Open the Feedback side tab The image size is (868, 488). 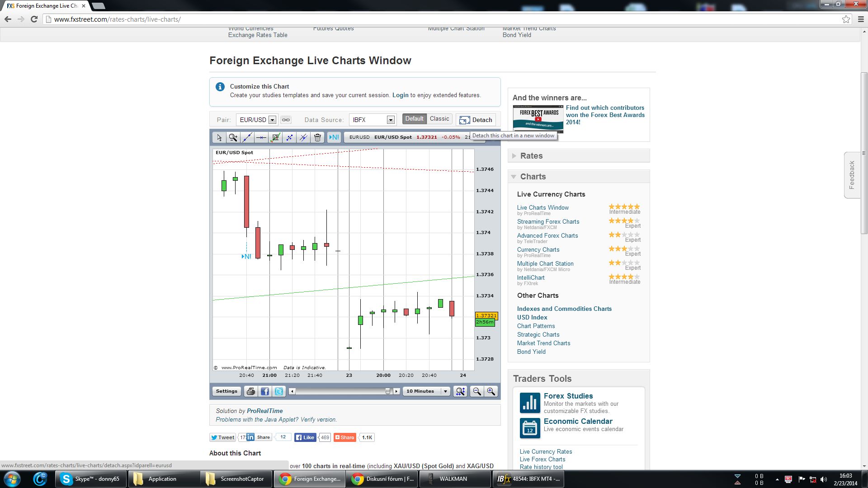pyautogui.click(x=852, y=175)
